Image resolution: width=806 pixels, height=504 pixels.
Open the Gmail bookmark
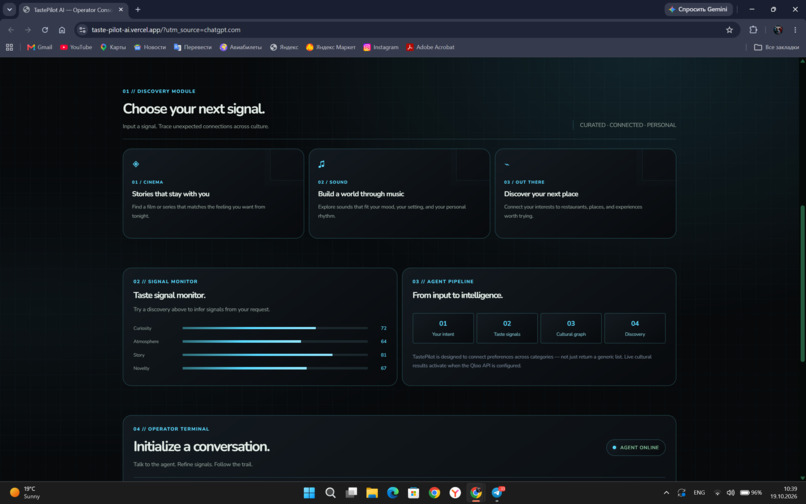tap(39, 47)
